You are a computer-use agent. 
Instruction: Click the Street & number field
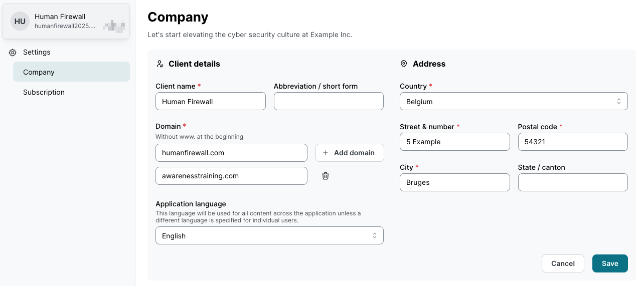click(454, 142)
